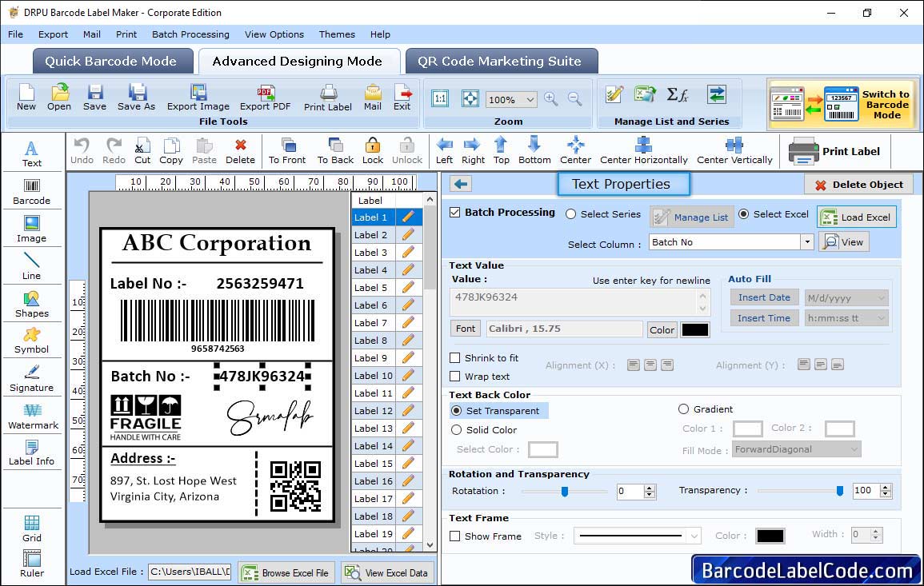Open the Shapes tool
The image size is (924, 586).
pos(32,304)
